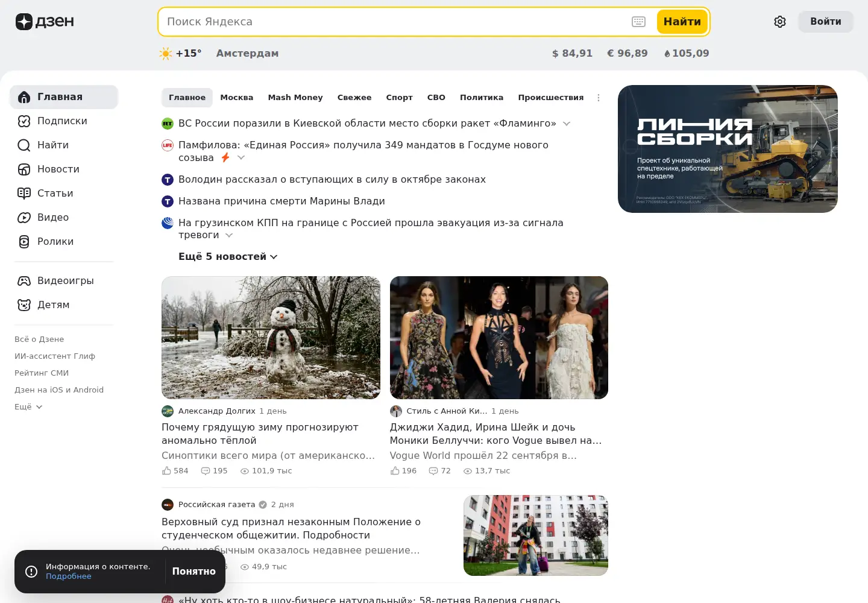
Task: Expand the «Фламинго» rocket news headline
Action: point(567,124)
